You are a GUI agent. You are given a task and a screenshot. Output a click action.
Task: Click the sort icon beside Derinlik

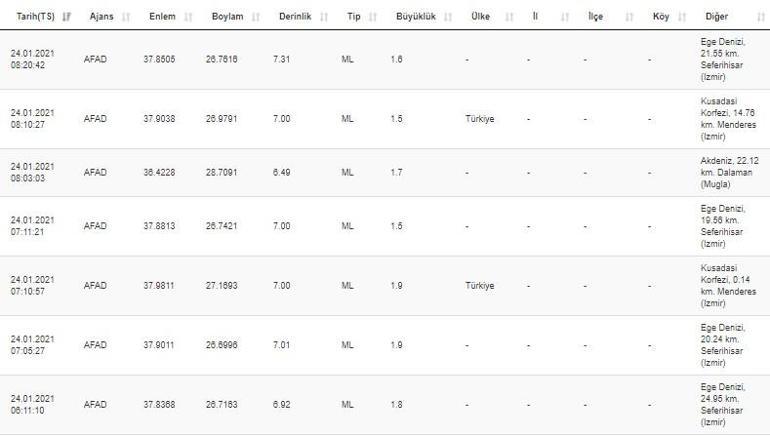coord(317,17)
